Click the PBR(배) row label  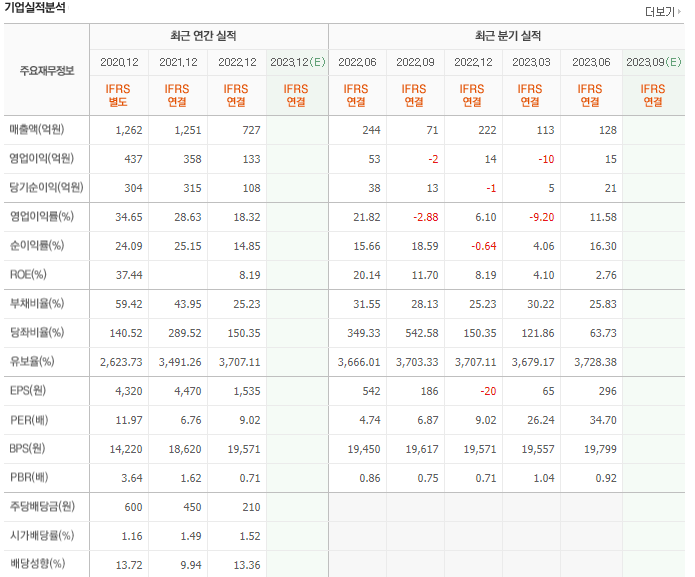[x=29, y=477]
